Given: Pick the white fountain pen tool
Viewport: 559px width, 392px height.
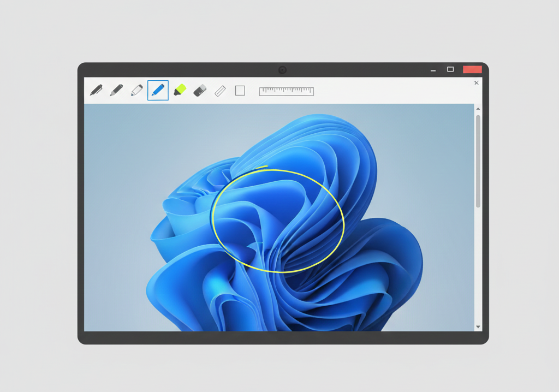Looking at the screenshot, I should coord(136,91).
